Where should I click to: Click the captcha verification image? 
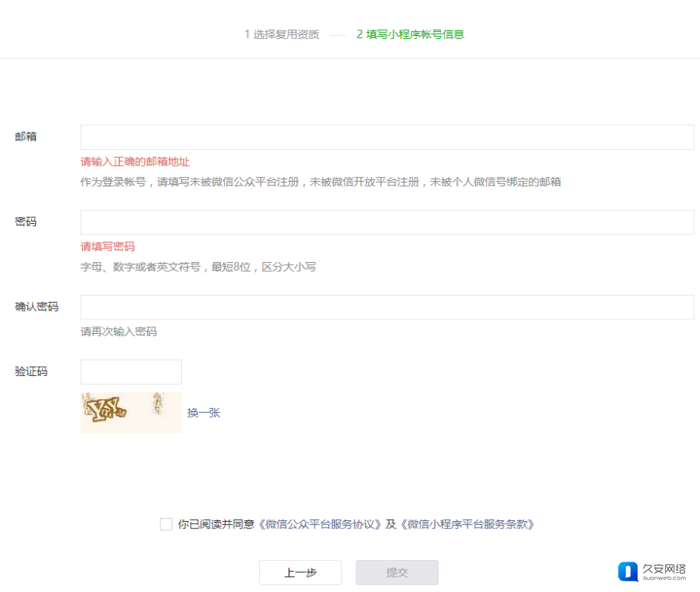[131, 413]
